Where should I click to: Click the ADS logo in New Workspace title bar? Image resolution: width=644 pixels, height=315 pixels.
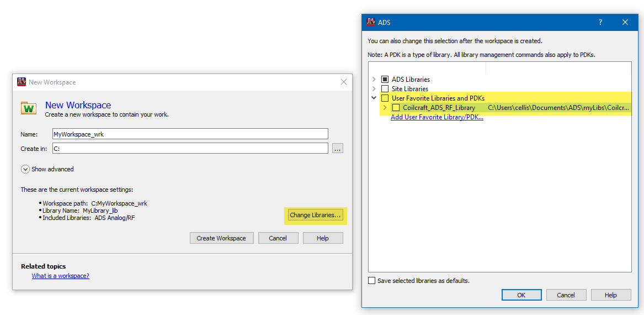[x=22, y=82]
